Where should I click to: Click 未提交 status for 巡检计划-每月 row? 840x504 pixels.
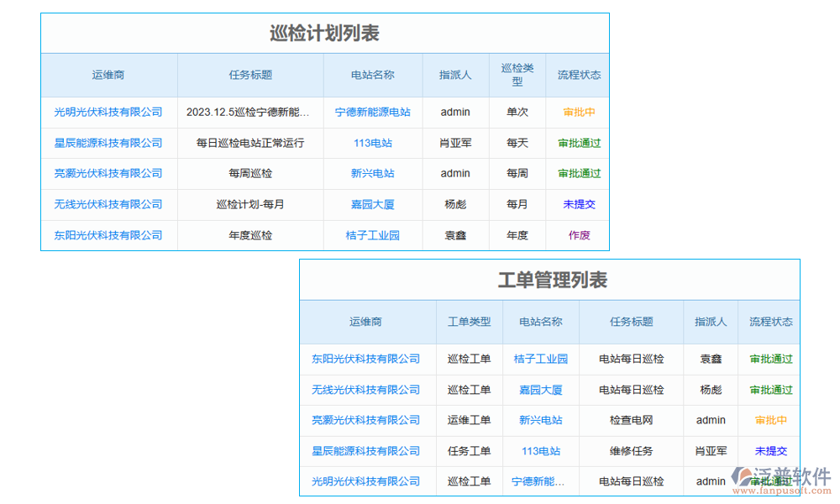[578, 204]
